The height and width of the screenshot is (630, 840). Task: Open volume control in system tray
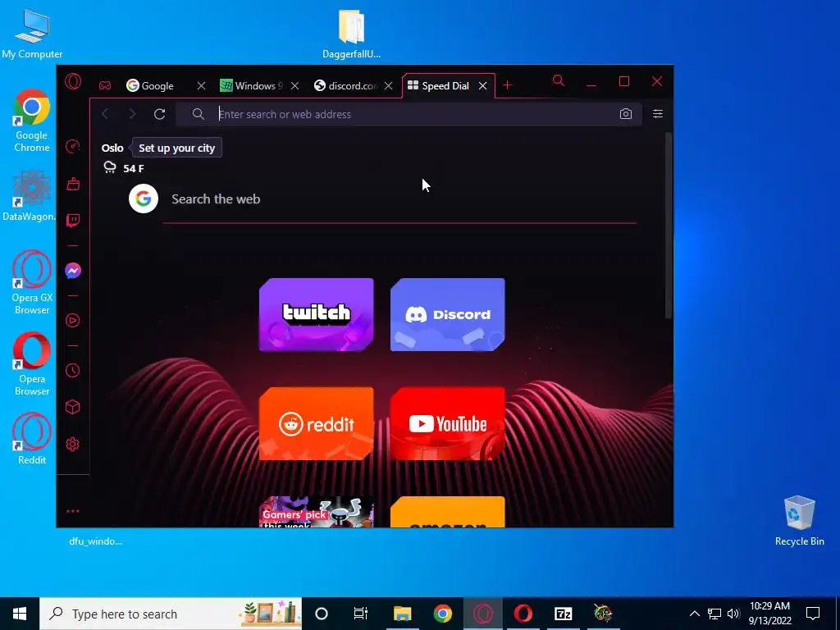[733, 614]
